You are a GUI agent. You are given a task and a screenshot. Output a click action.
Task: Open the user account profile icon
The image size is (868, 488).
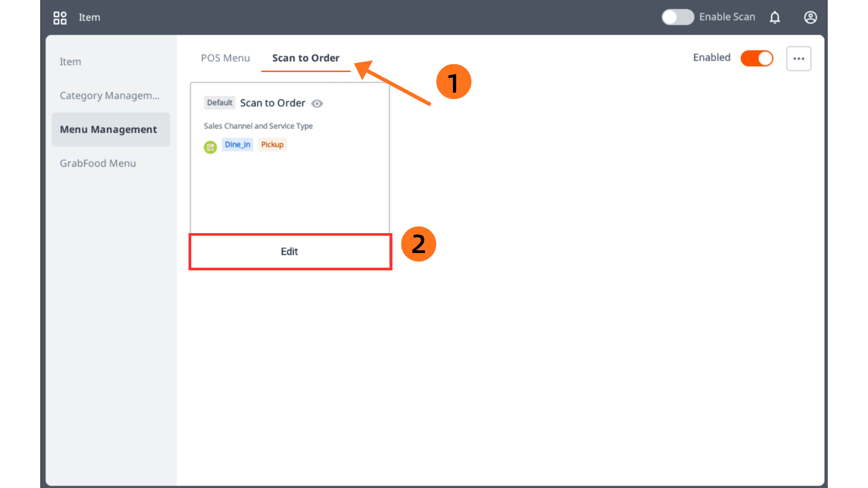810,18
